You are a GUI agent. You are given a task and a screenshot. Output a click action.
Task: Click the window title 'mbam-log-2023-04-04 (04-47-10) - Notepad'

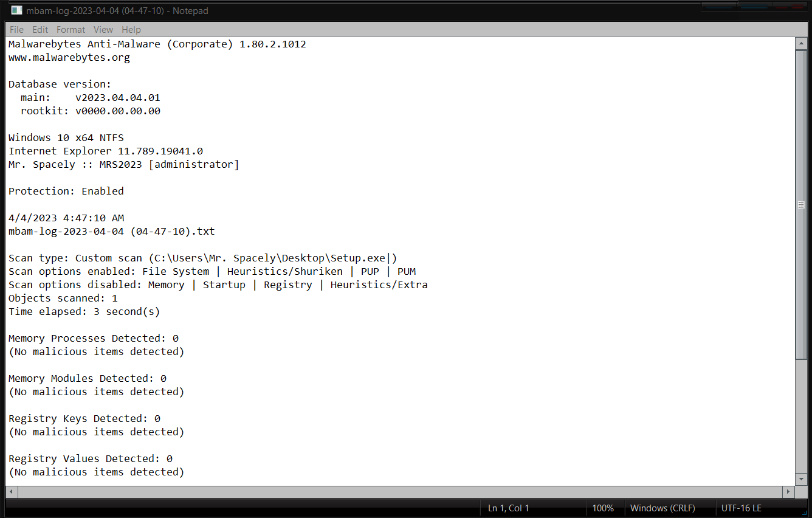pos(116,10)
